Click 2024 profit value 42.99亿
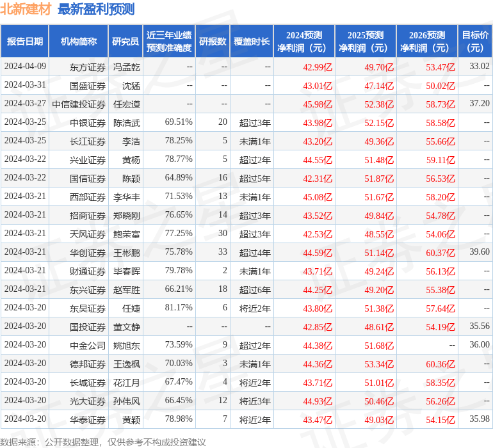Viewport: 493px width, 448px height. (318, 67)
